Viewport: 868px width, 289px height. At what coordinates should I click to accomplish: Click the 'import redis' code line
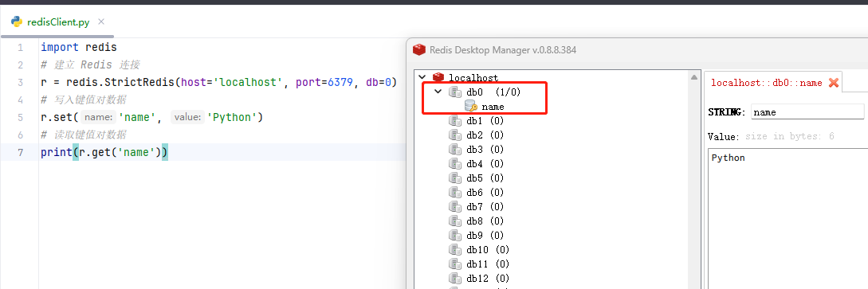pyautogui.click(x=79, y=48)
